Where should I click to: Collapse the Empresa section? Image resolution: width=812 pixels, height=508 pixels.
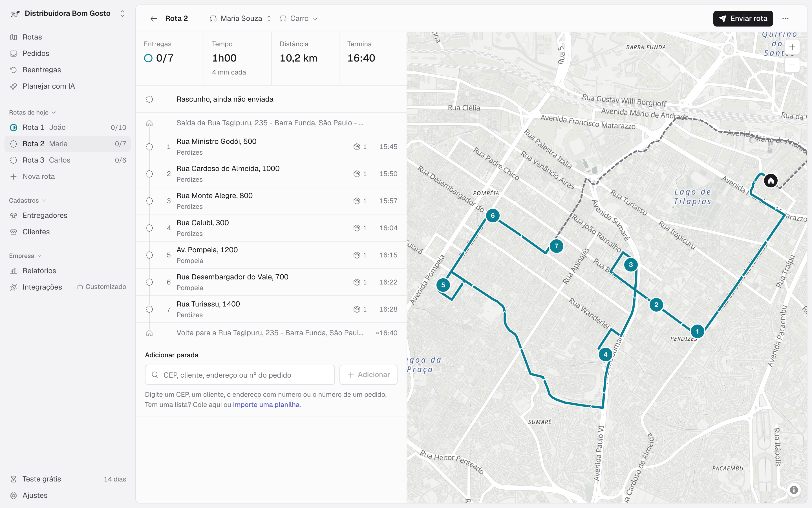[25, 256]
